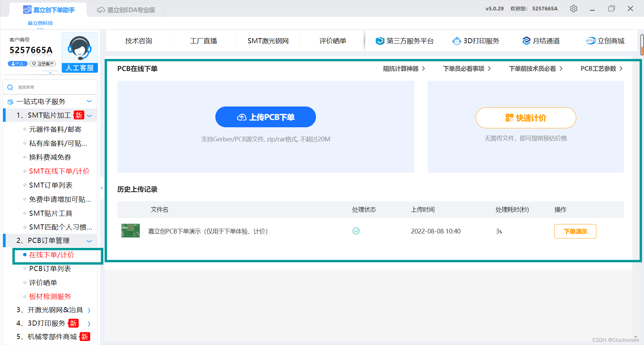Collapse the PCB订单管理 menu chevron
644x345 pixels.
point(89,241)
